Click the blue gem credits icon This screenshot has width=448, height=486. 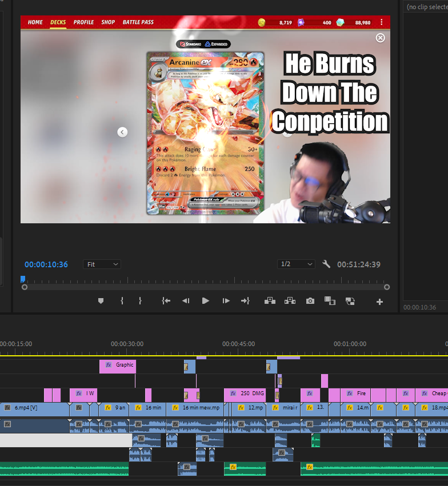(x=340, y=22)
